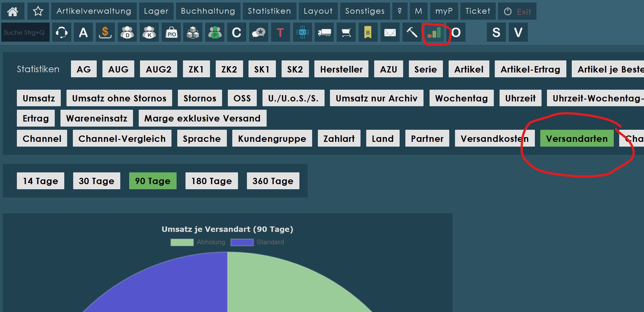The height and width of the screenshot is (312, 644).
Task: Click the letter O toolbar icon
Action: pos(456,32)
